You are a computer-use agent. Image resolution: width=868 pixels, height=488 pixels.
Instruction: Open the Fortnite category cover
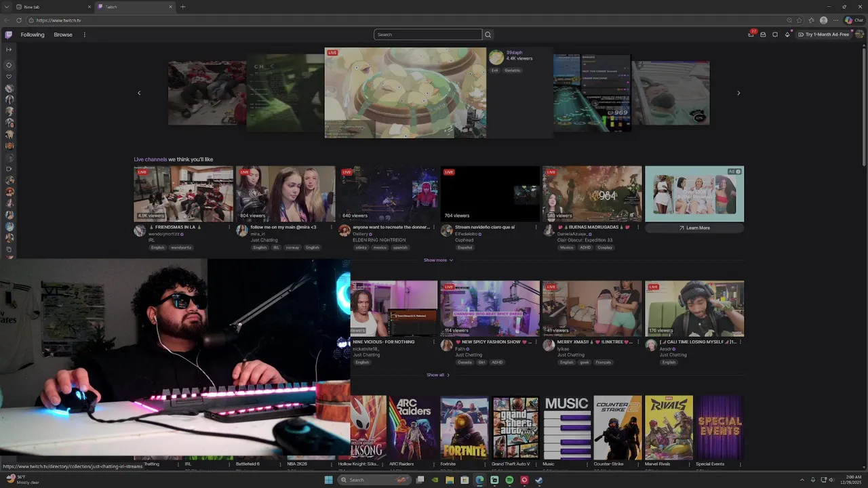coord(465,427)
